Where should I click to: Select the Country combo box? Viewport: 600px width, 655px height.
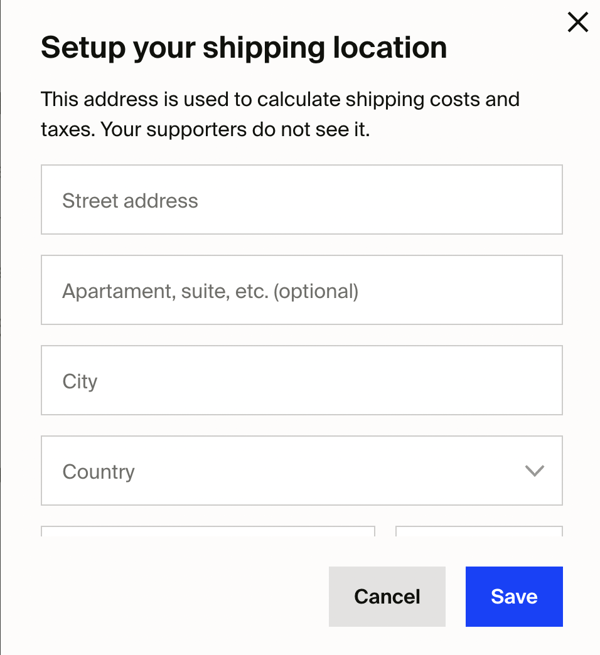302,470
